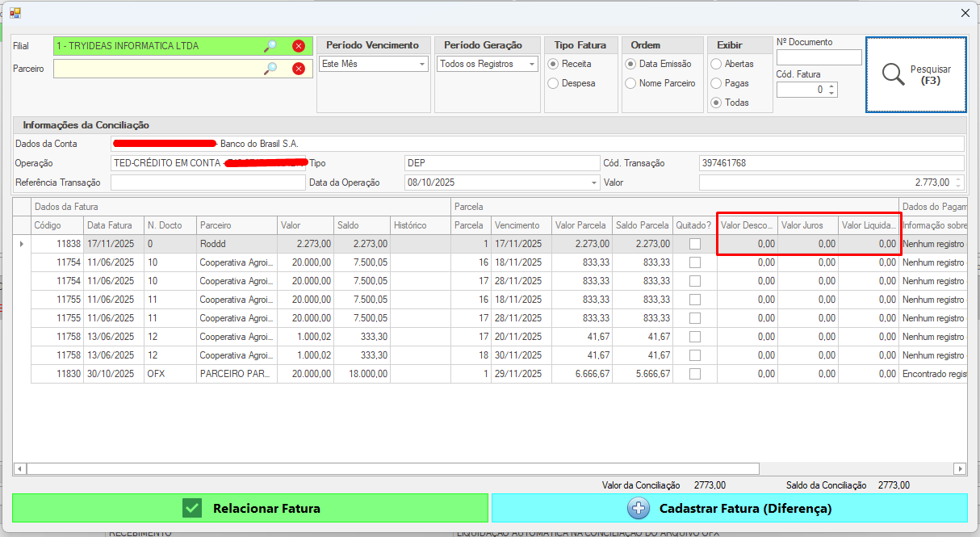The height and width of the screenshot is (537, 980).
Task: Clear the Filial field with red X
Action: (x=299, y=46)
